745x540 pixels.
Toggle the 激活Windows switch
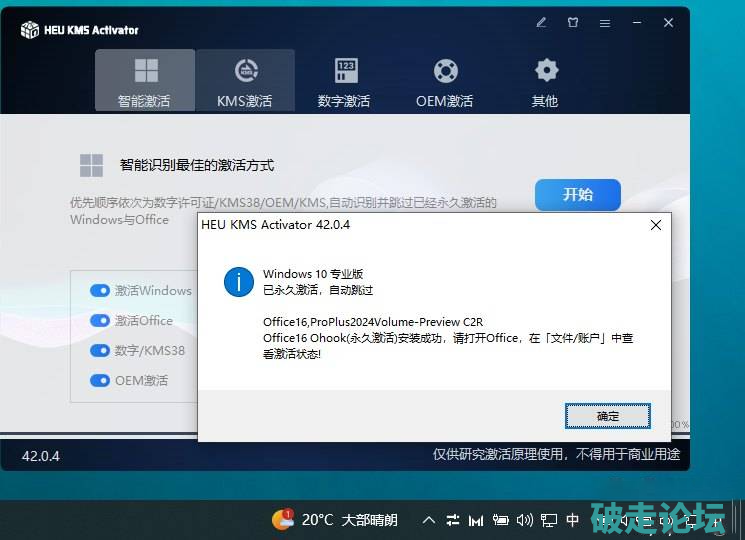100,290
